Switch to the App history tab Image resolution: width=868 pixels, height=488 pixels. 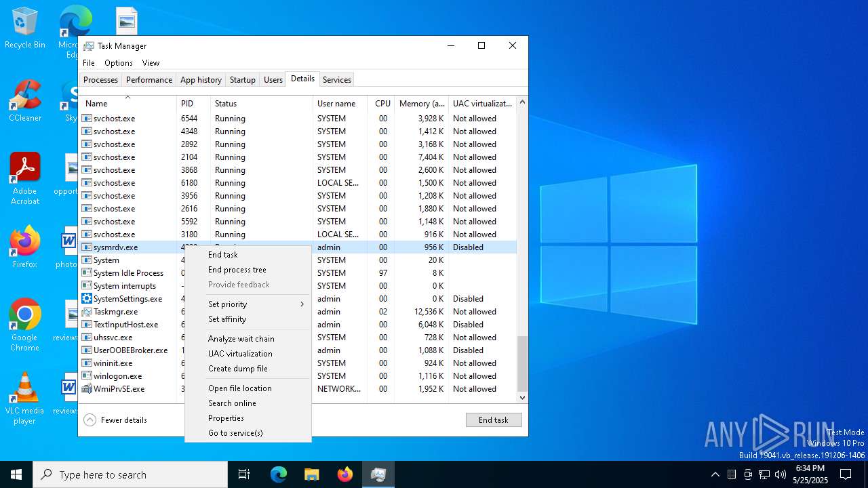pos(201,80)
